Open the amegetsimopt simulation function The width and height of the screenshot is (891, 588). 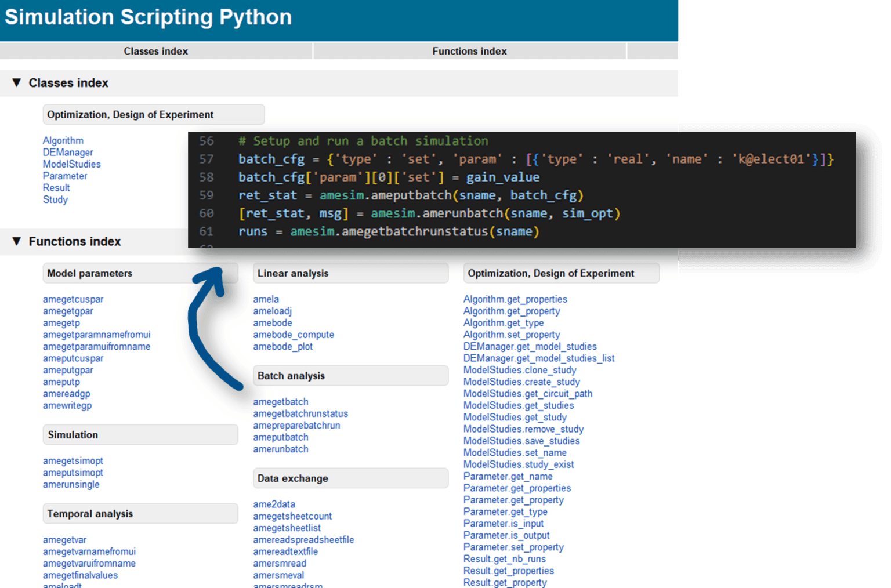[x=73, y=460]
